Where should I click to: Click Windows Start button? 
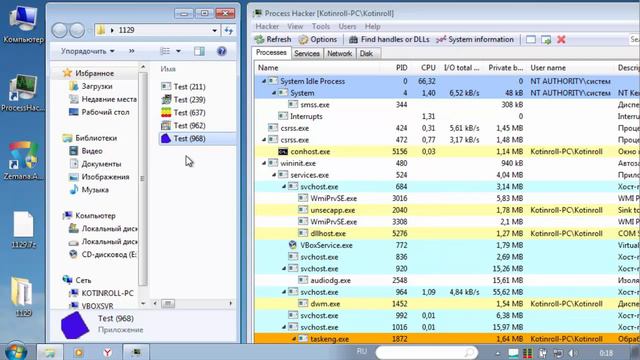[16, 352]
